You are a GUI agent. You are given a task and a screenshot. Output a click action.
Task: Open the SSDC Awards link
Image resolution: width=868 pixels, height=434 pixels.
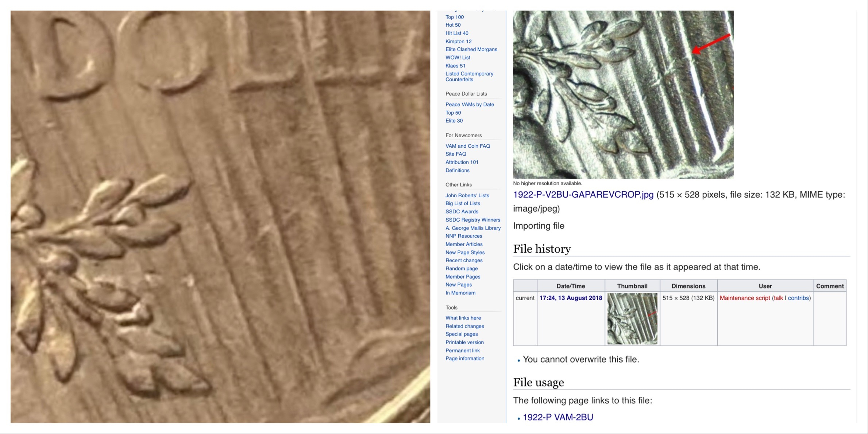pos(462,212)
